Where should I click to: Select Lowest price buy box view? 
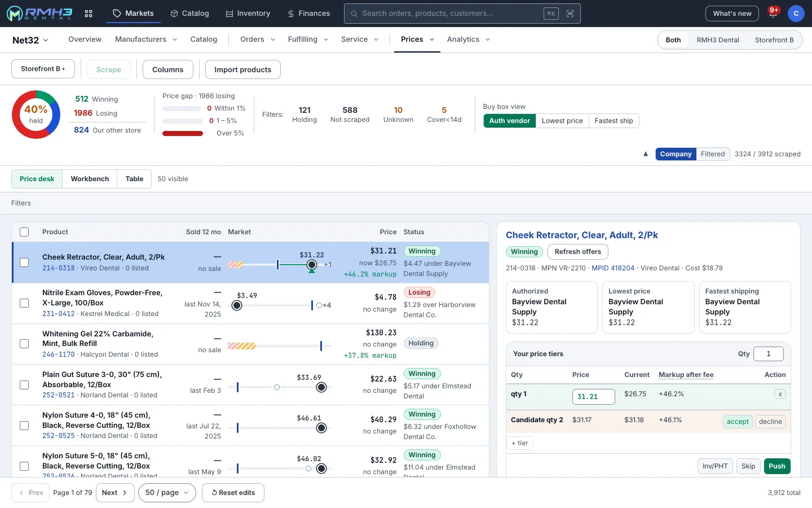562,121
